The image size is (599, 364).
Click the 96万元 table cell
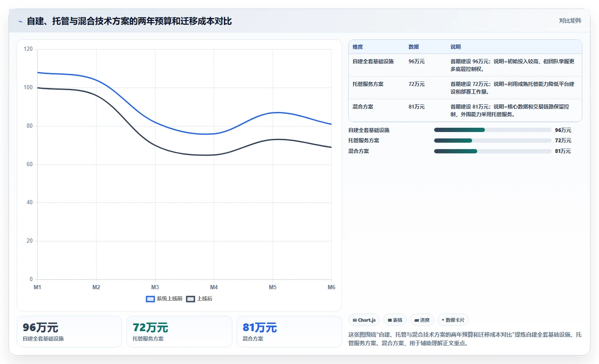point(417,62)
